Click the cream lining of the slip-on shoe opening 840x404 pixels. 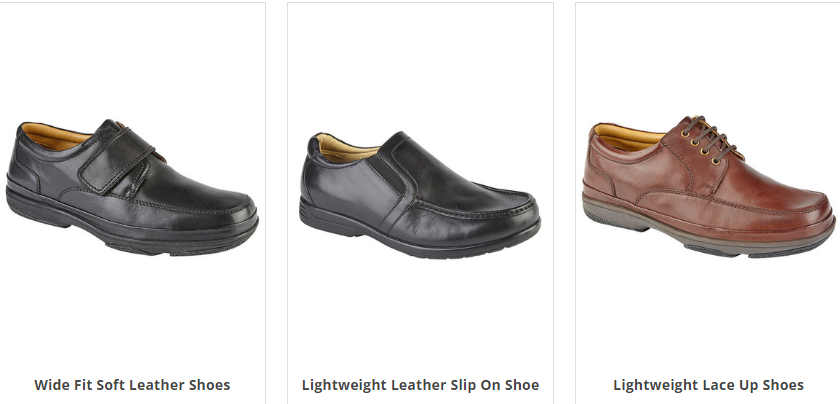point(343,149)
